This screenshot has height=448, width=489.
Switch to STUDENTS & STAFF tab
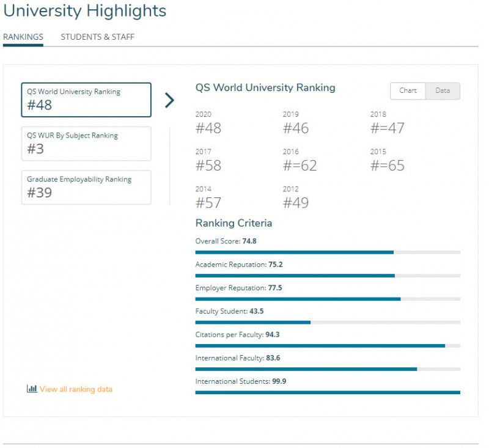(97, 37)
